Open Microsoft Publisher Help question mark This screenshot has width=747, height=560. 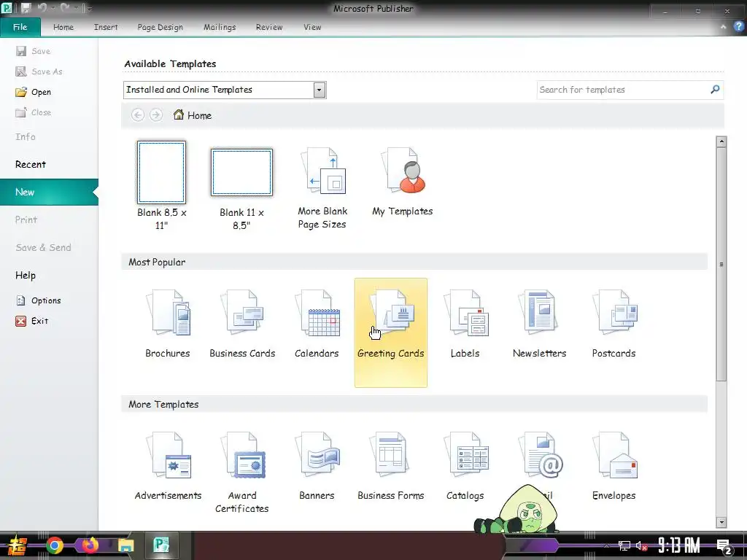click(x=738, y=27)
